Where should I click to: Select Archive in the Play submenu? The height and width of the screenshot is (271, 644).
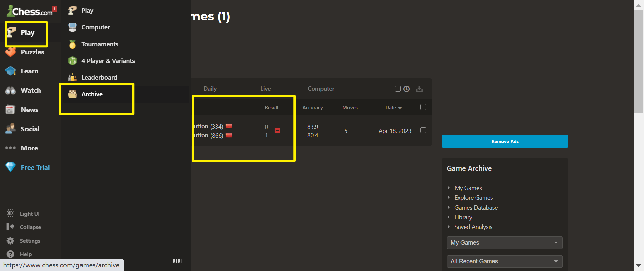tap(92, 94)
